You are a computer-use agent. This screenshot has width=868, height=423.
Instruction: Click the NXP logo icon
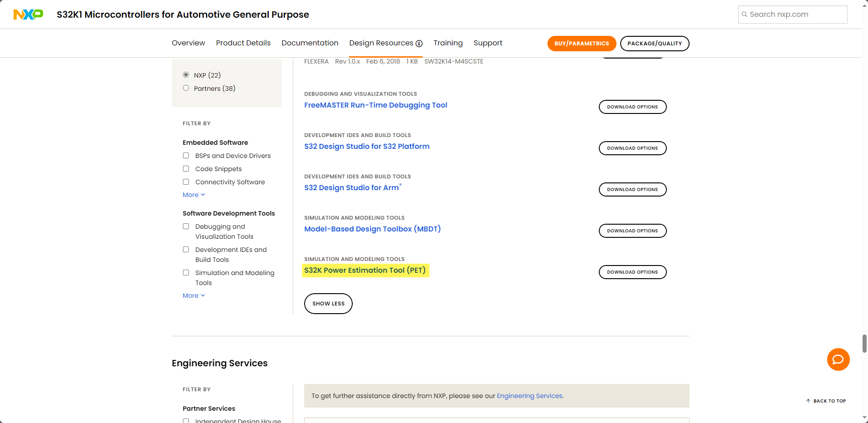[28, 15]
